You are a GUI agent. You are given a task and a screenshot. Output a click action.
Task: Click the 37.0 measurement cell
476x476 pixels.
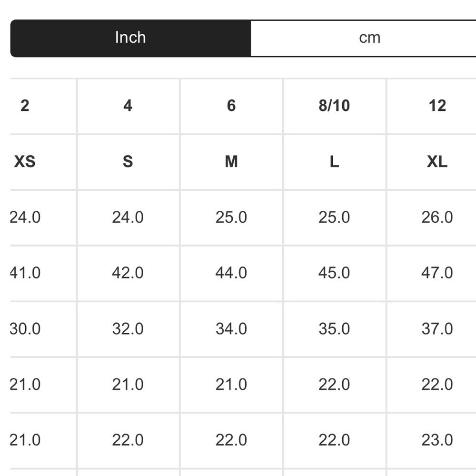coord(437,329)
